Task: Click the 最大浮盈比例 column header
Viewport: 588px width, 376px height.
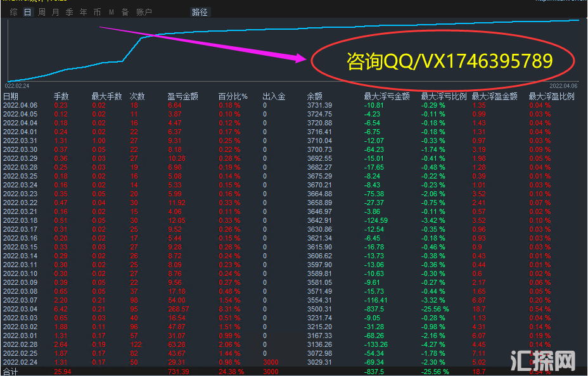Action: click(552, 97)
